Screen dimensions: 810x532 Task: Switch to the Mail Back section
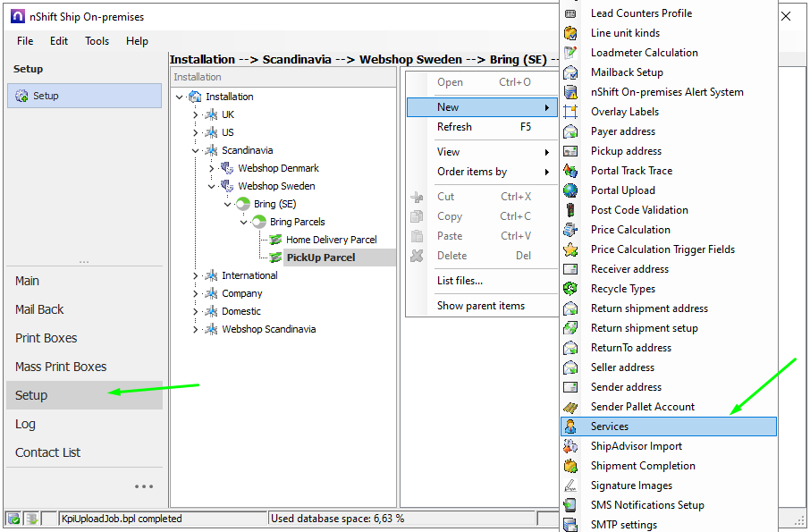pyautogui.click(x=40, y=309)
